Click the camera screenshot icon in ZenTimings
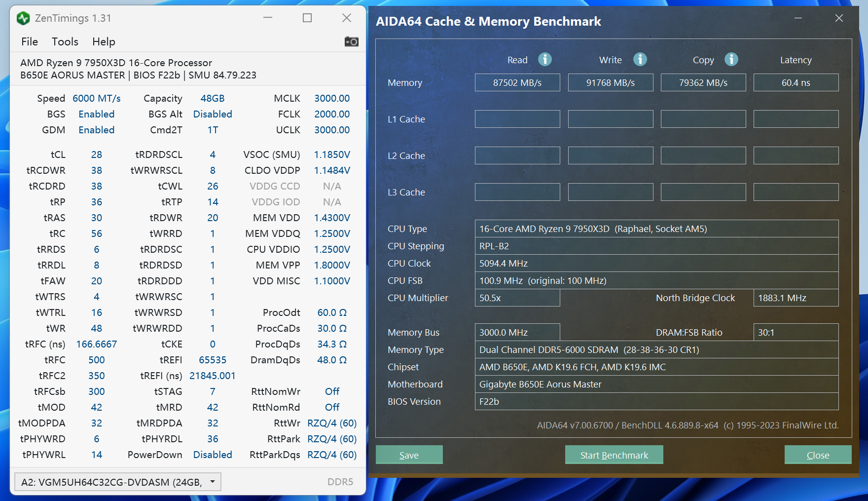 click(351, 41)
